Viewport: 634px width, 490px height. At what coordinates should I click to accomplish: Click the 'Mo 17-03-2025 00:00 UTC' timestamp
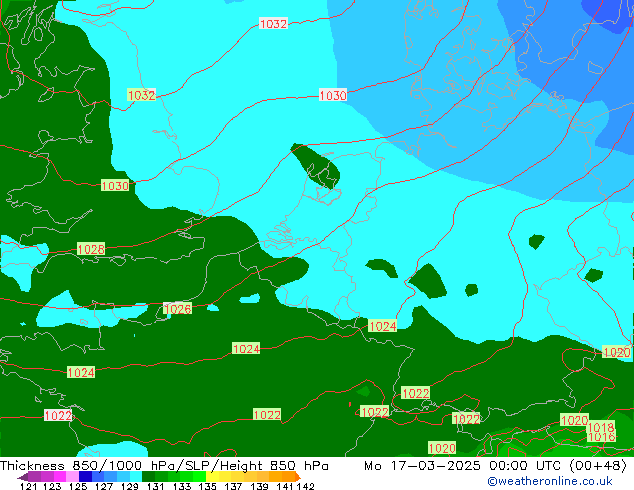click(x=465, y=466)
